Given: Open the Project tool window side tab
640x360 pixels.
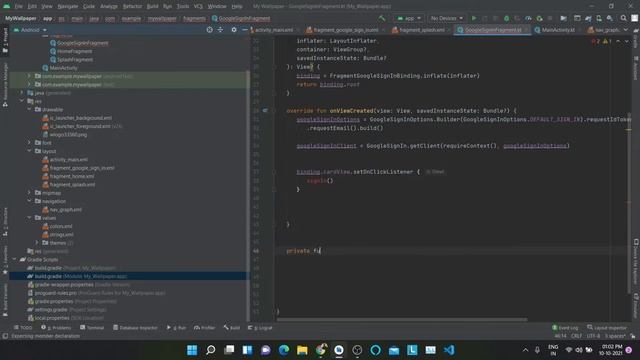Looking at the screenshot, I should pos(5,40).
